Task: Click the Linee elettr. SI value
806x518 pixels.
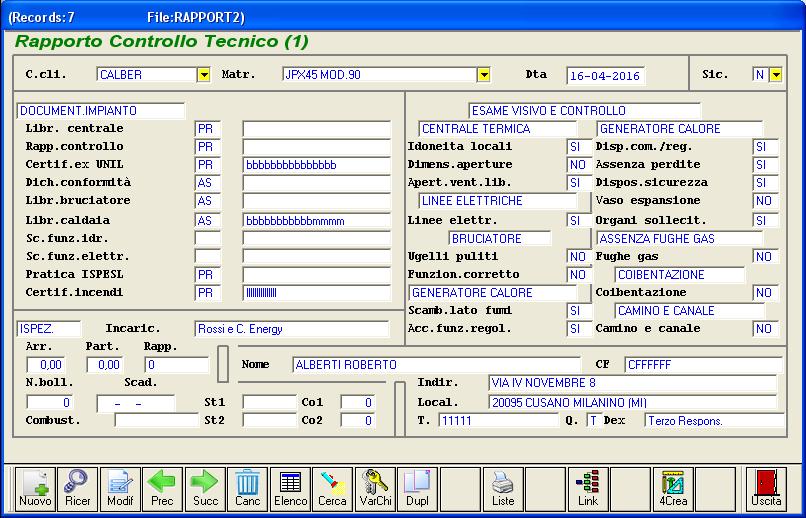Action: pos(579,220)
